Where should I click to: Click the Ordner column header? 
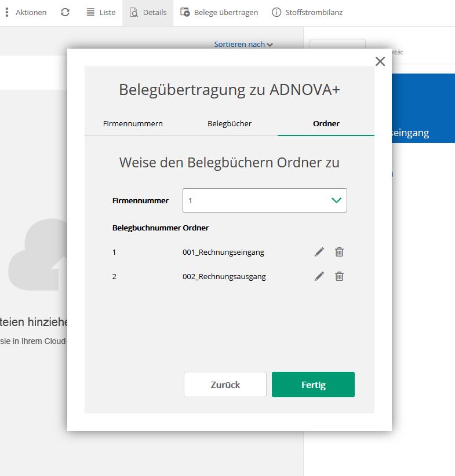[x=196, y=228]
